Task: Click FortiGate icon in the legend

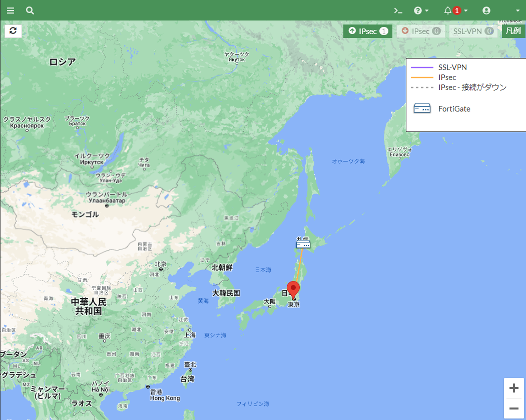Action: pos(422,108)
